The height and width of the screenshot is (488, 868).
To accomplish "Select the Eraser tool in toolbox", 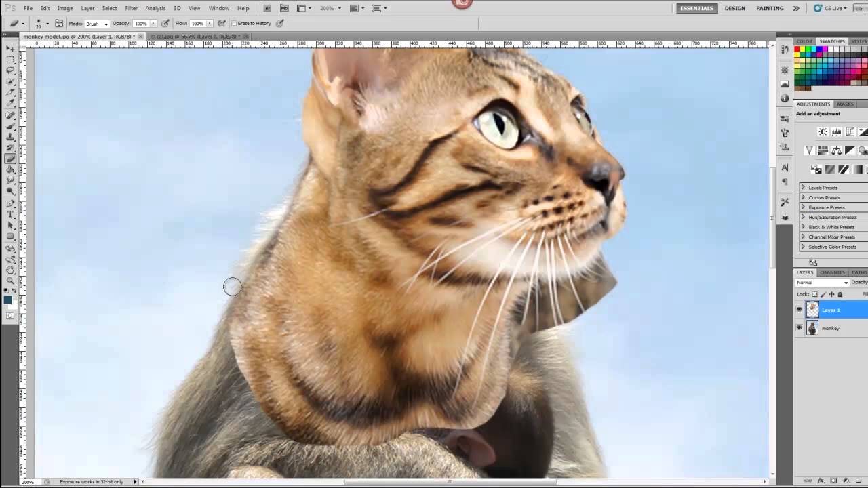I will point(10,159).
